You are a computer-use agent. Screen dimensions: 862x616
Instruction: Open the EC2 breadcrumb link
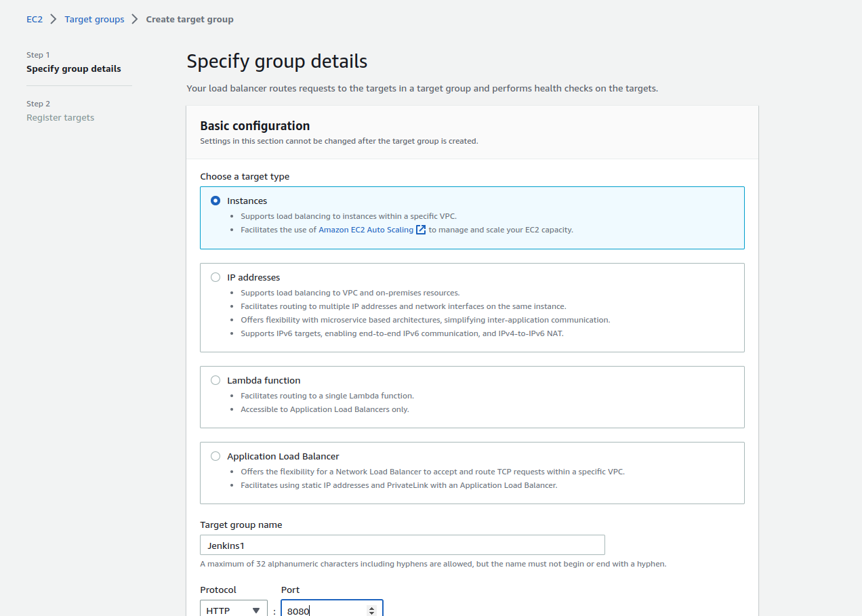pos(35,19)
